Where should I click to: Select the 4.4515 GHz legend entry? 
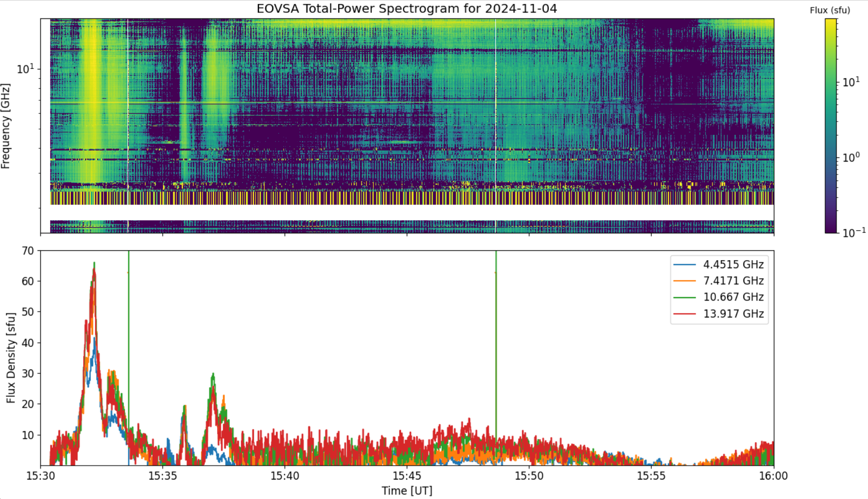718,264
